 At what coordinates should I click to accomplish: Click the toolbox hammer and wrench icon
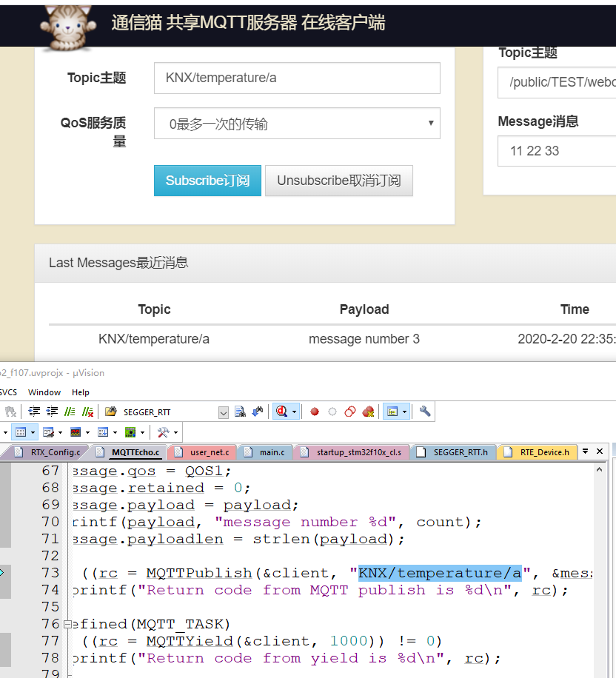click(x=163, y=432)
